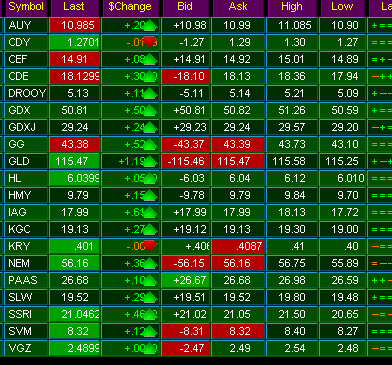Click the green up arrow in AUY row
Viewport: 392px width, 365px height.
150,25
